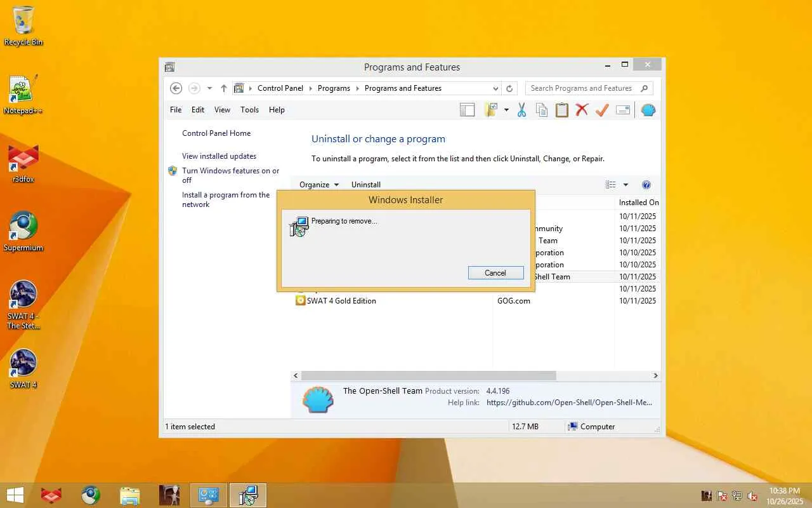Select the Recycle Bin desktop icon
Screen dimensions: 812x508
[x=23, y=26]
